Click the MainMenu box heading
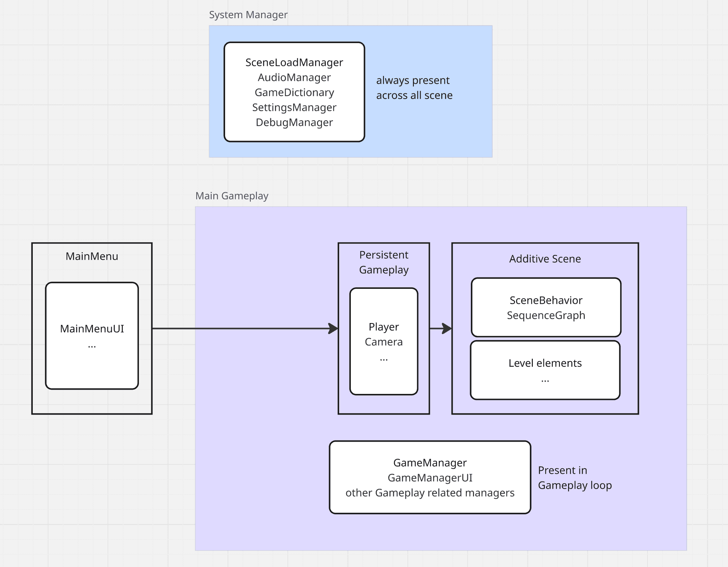728x567 pixels. point(92,256)
